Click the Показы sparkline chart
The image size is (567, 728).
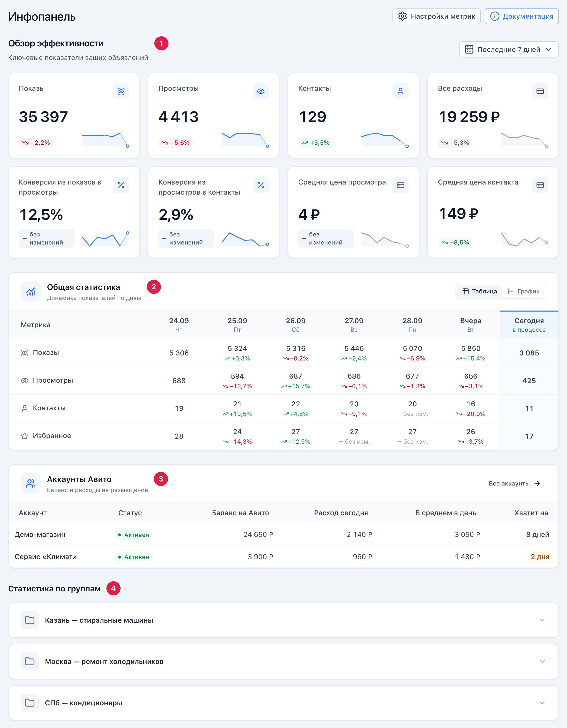pyautogui.click(x=105, y=140)
